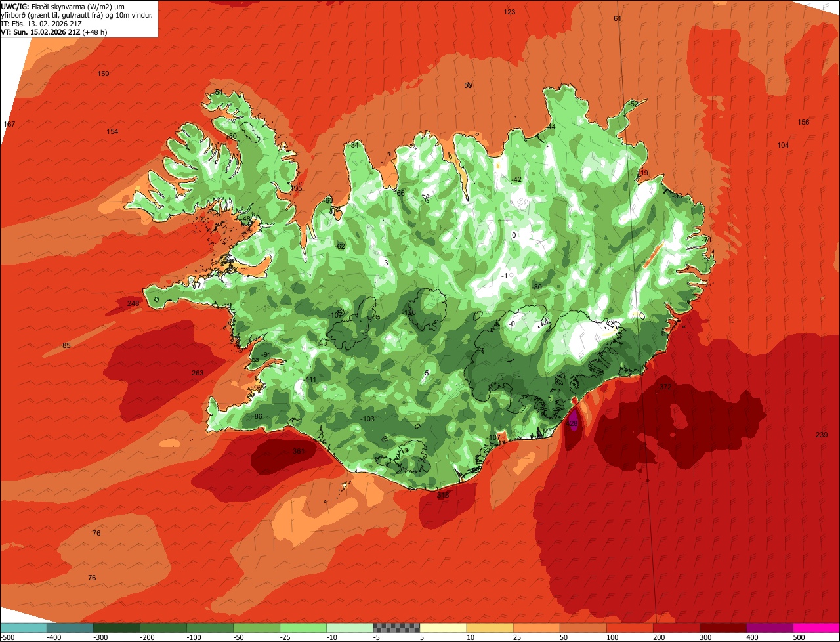Click the light orange legend swatch for 25 to 50
840x642 pixels.
[536, 628]
